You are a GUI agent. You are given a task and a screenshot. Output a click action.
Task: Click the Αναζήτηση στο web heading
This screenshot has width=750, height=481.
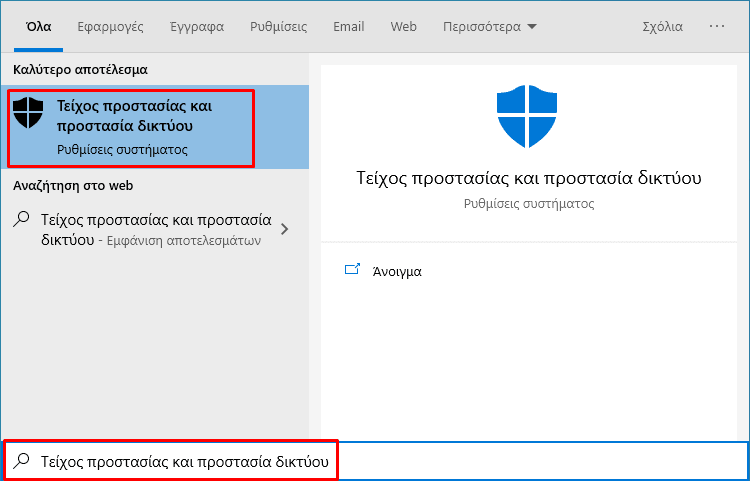coord(73,186)
